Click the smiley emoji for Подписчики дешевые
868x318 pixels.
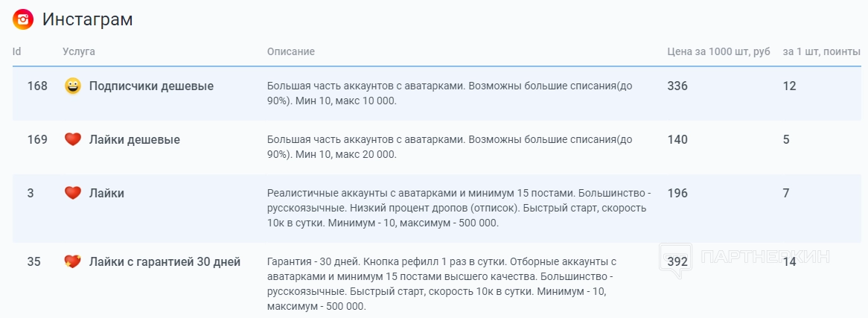[72, 86]
